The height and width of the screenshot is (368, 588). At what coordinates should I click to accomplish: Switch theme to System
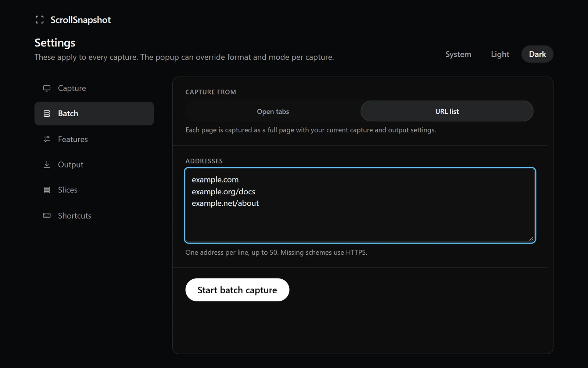(x=458, y=54)
